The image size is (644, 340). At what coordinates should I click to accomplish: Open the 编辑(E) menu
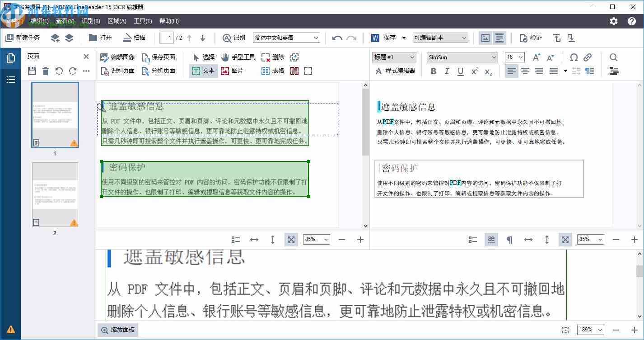pyautogui.click(x=39, y=21)
